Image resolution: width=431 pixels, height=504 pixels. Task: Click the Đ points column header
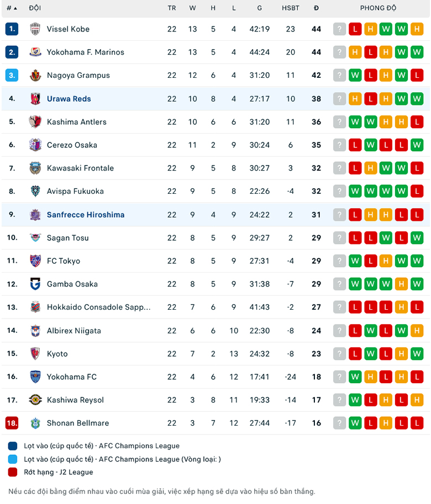click(x=316, y=8)
